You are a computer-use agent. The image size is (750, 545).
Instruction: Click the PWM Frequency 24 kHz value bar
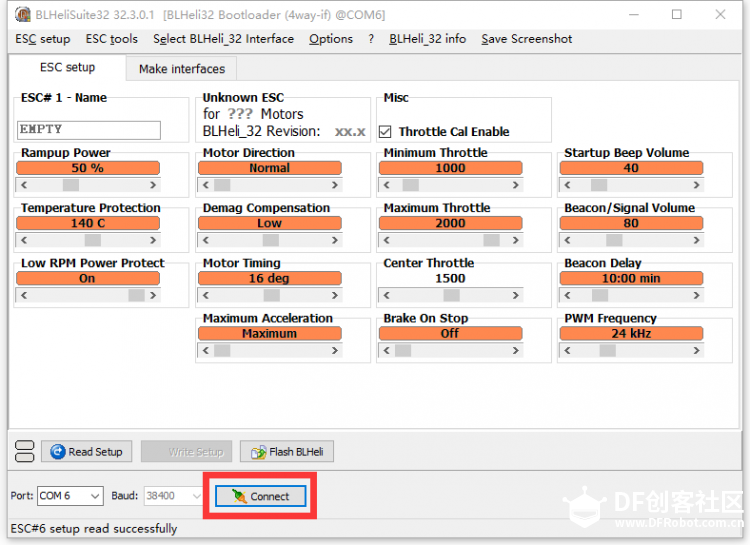[631, 334]
